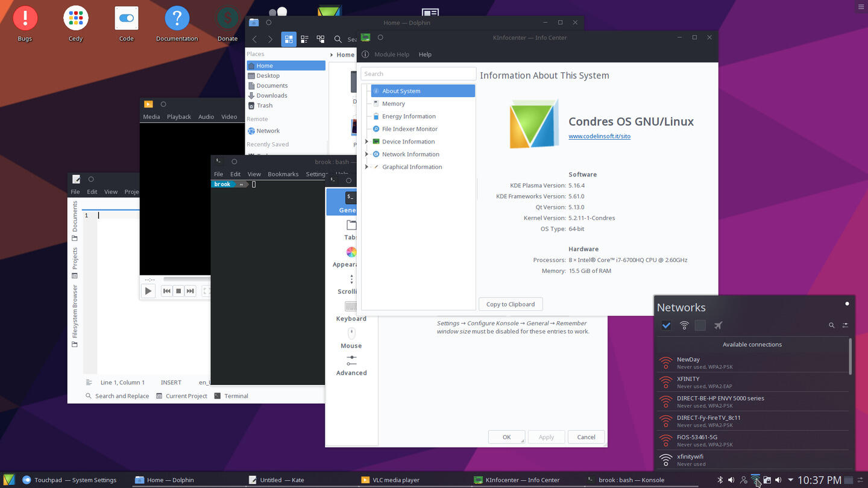Image resolution: width=868 pixels, height=488 pixels.
Task: Expand Network Information tree node
Action: [366, 154]
